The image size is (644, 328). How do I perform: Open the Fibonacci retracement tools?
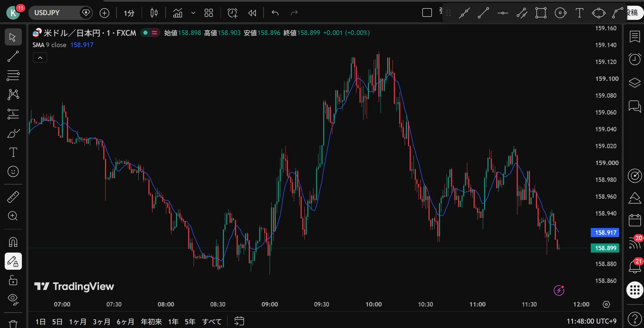pyautogui.click(x=13, y=75)
